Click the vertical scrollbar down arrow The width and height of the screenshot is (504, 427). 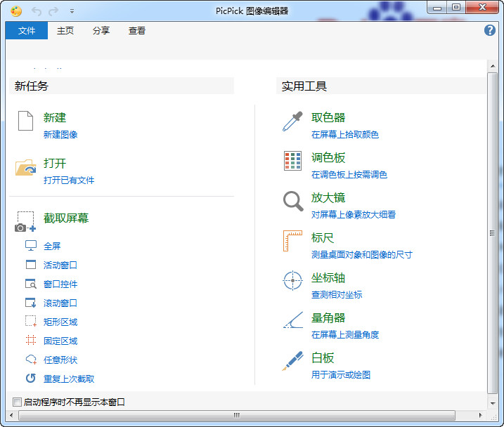pos(493,403)
